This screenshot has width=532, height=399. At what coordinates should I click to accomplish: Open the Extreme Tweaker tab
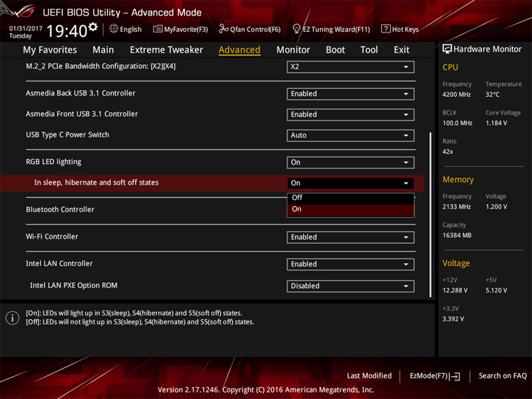166,50
